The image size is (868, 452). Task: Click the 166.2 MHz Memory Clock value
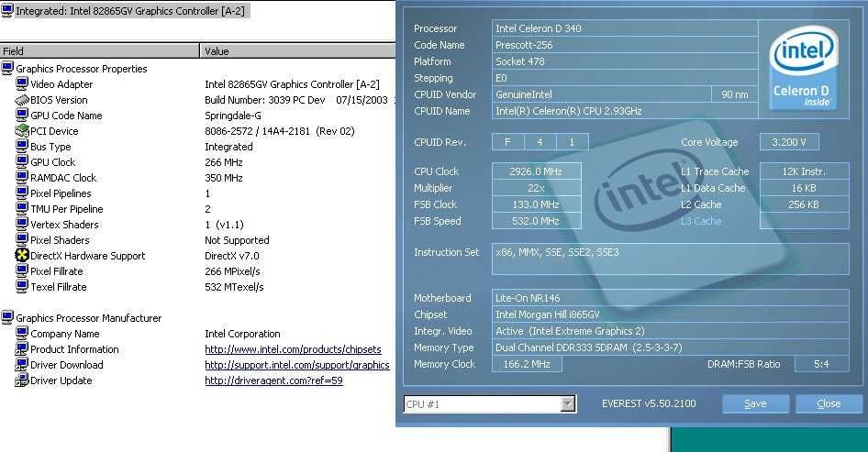(x=527, y=364)
